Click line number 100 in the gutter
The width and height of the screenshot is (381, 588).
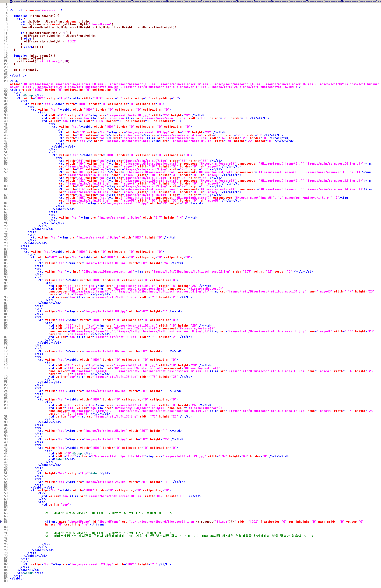tap(5, 311)
